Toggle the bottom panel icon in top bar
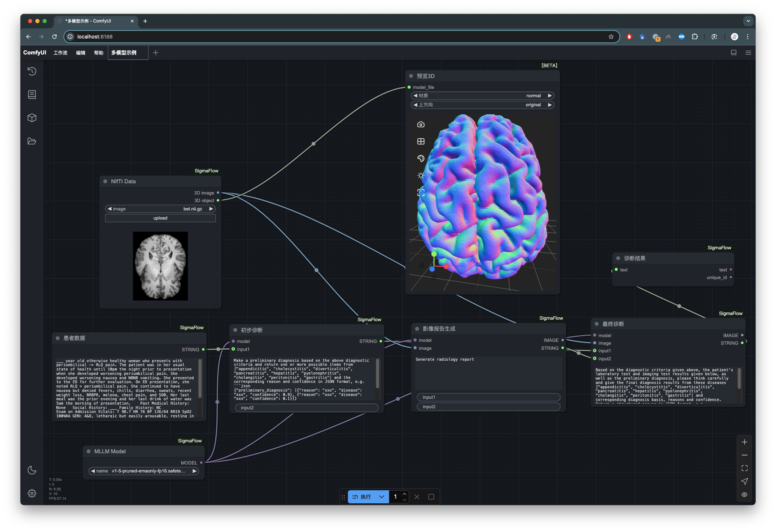This screenshot has height=532, width=776. pos(734,53)
